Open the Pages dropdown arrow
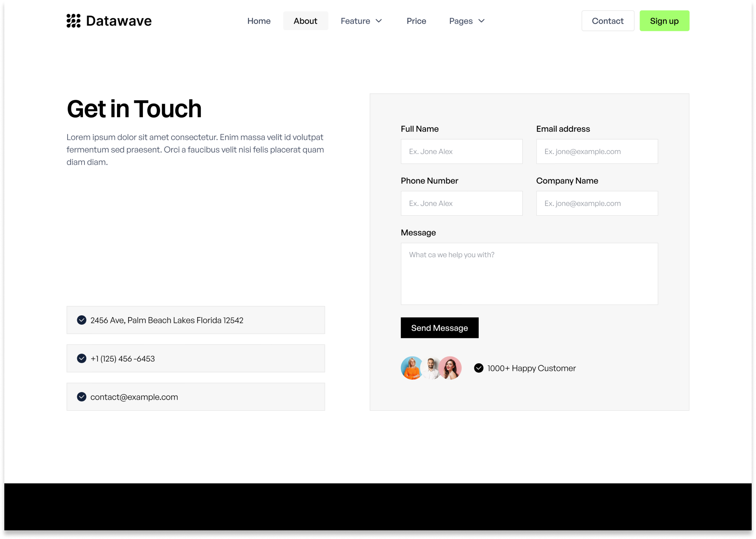 click(x=481, y=21)
